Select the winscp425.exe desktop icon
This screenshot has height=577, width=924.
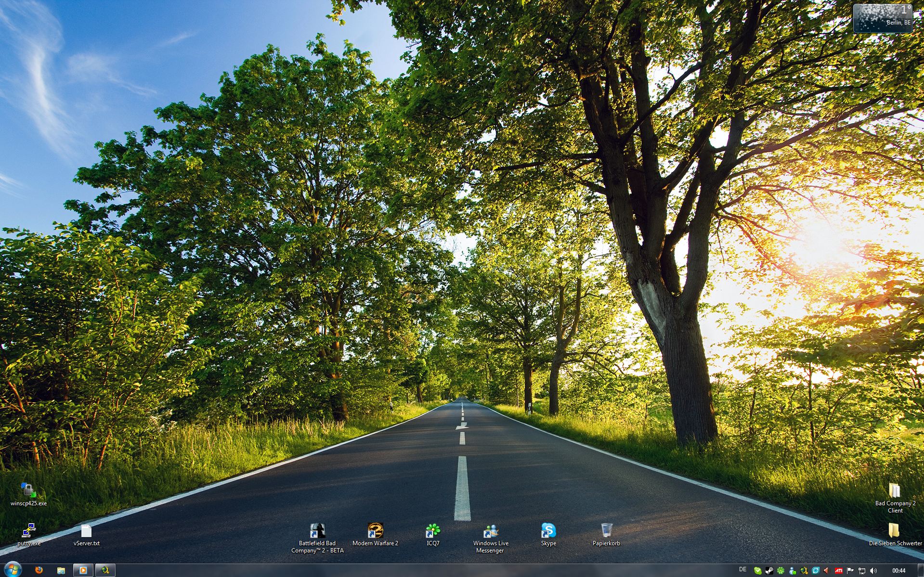click(28, 491)
